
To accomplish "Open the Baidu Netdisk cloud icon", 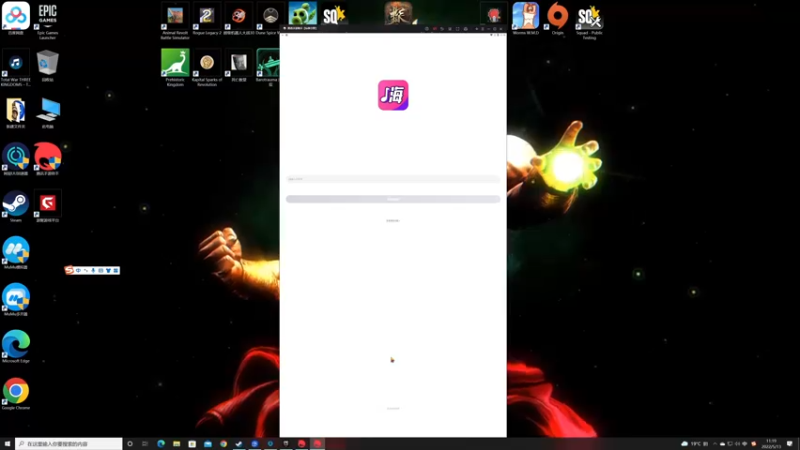I will (x=16, y=17).
